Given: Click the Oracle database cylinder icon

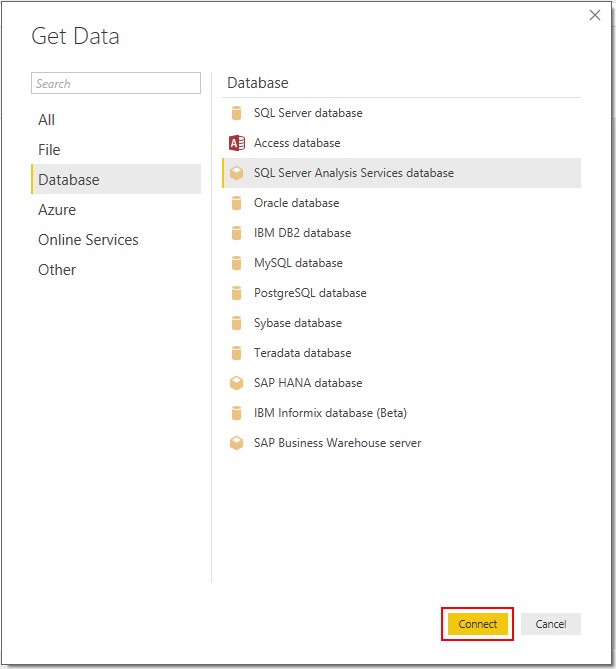Looking at the screenshot, I should [236, 203].
